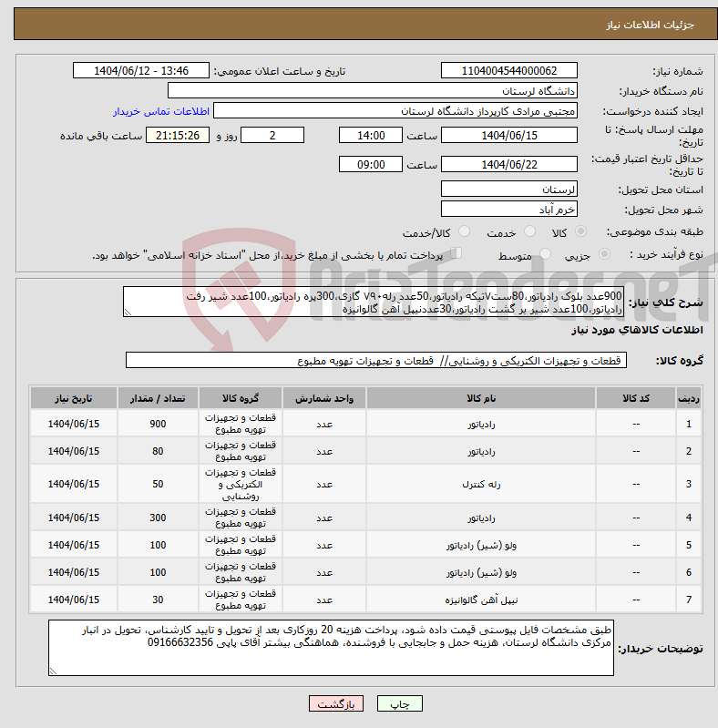The image size is (718, 728).
Task: Click the electrical group cell in row 3
Action: 241,484
